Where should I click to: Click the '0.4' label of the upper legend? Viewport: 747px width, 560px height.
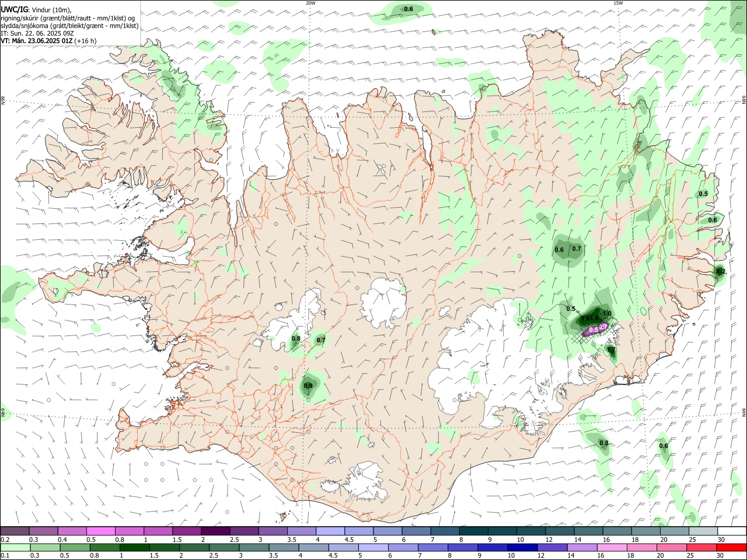click(x=62, y=540)
